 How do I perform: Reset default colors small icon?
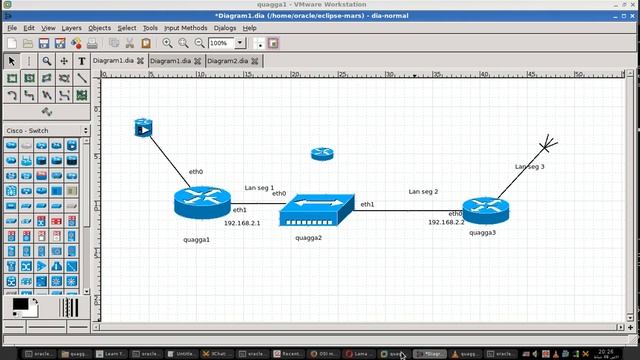[15, 314]
